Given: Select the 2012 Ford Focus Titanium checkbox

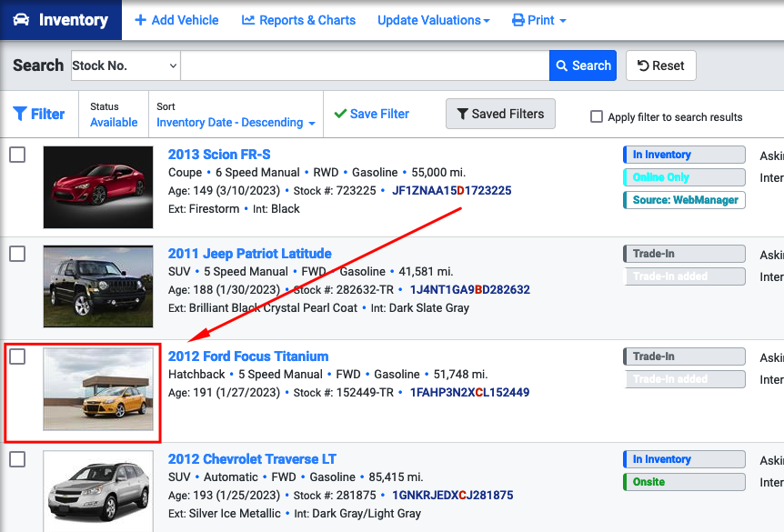Looking at the screenshot, I should point(17,356).
